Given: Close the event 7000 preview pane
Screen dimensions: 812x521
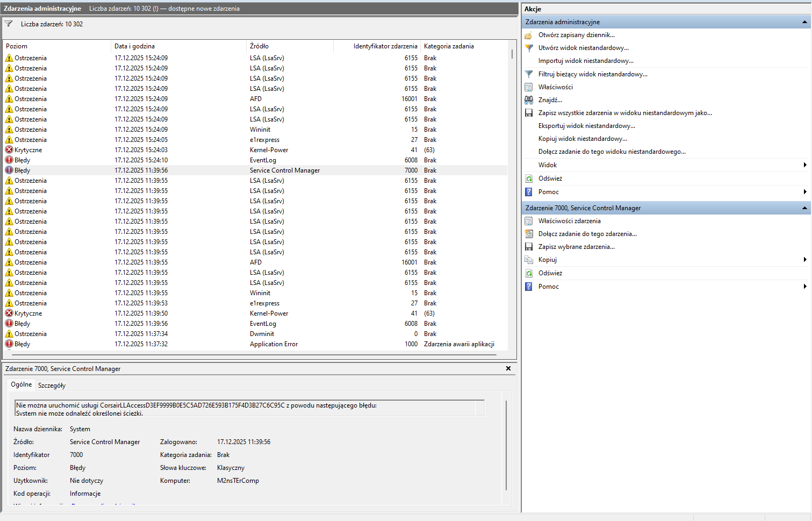Looking at the screenshot, I should (x=508, y=368).
